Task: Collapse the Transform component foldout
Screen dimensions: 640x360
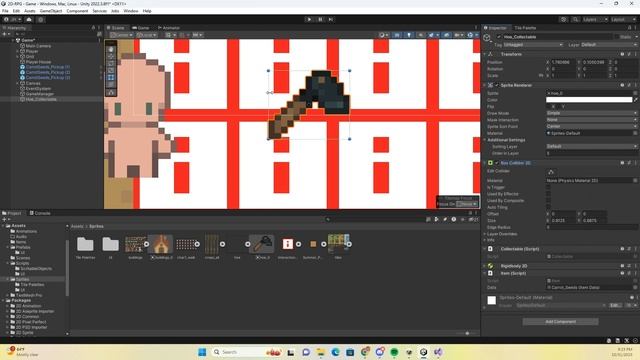Action: click(x=484, y=54)
